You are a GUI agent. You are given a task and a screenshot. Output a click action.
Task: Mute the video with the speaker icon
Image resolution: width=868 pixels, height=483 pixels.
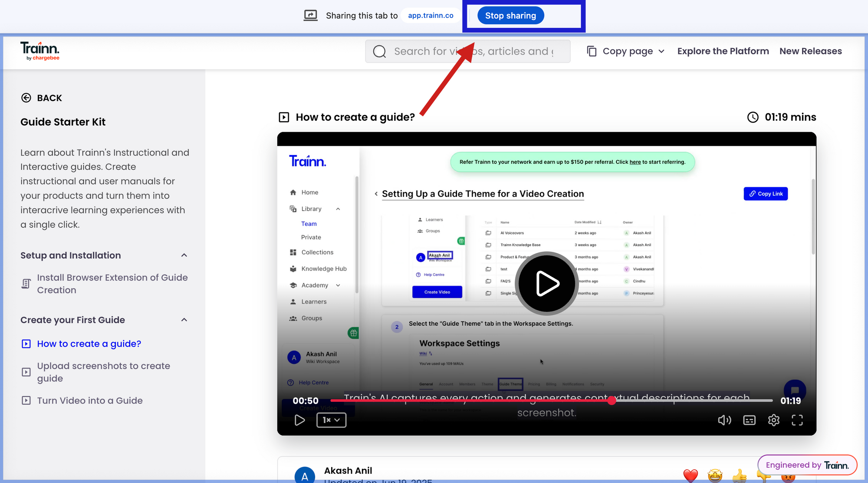pos(724,420)
